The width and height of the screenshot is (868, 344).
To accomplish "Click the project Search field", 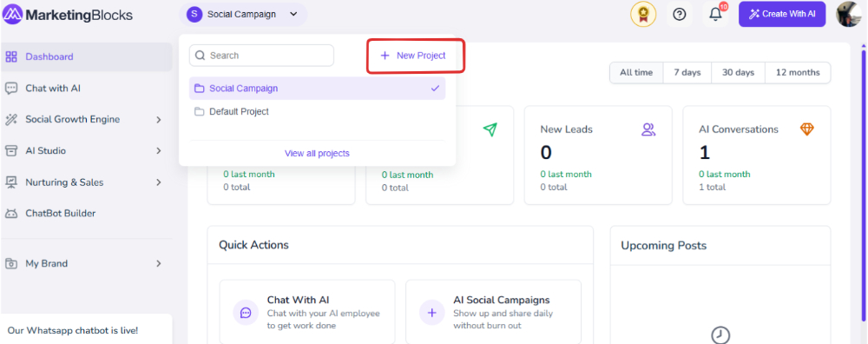I will [x=262, y=56].
